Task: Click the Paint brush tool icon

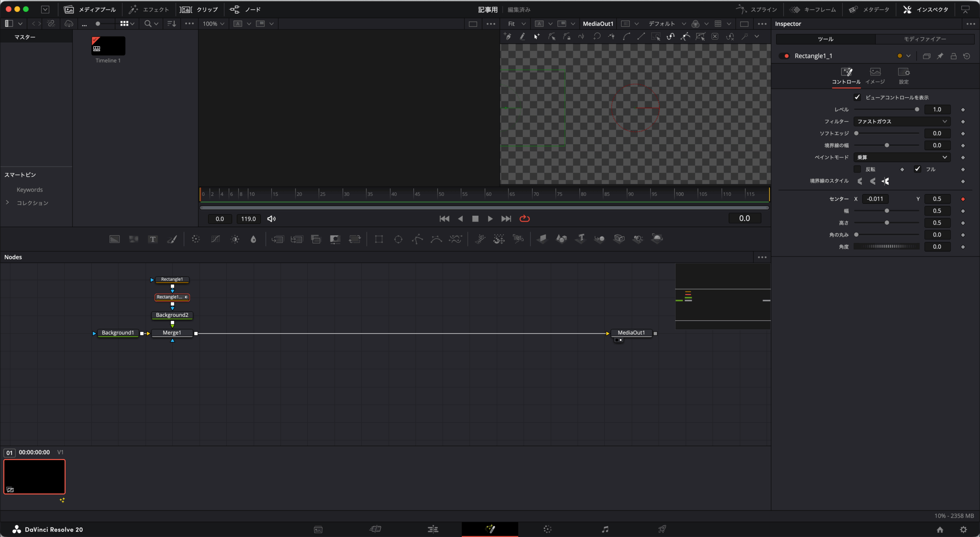Action: click(x=172, y=239)
